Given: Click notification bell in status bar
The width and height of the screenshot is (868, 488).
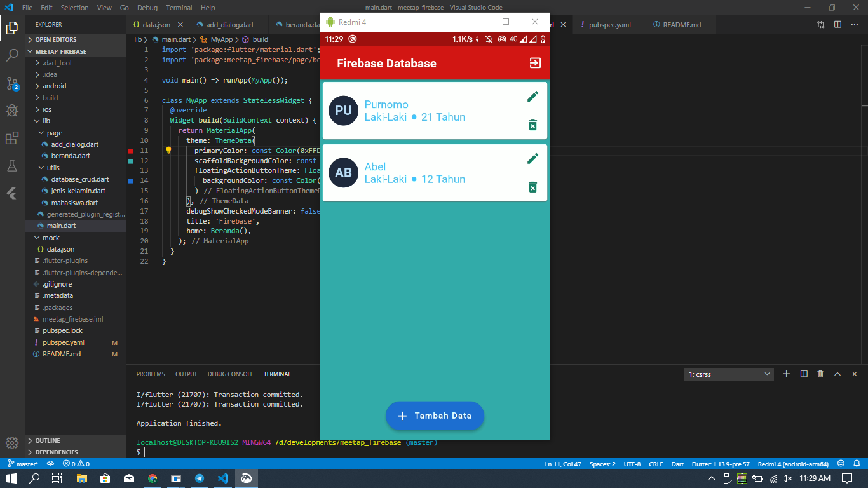Looking at the screenshot, I should coord(857,464).
